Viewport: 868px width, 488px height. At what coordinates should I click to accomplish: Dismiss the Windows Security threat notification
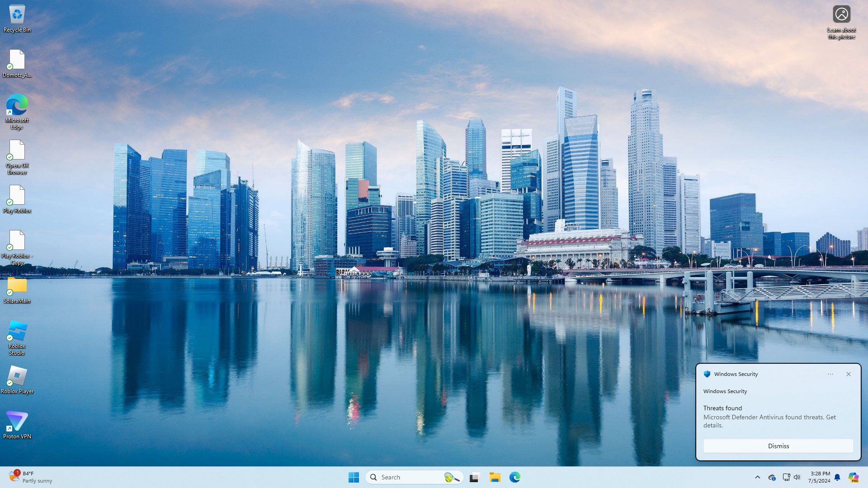point(778,446)
